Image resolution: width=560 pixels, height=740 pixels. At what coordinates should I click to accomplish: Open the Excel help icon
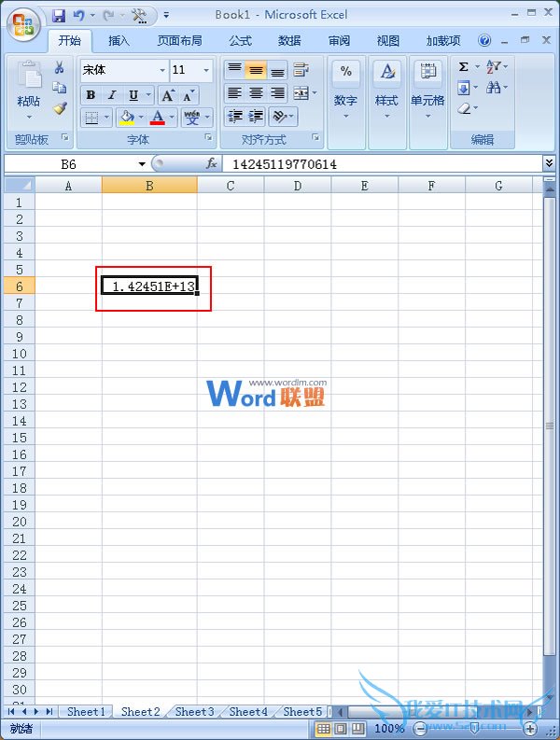(x=484, y=40)
